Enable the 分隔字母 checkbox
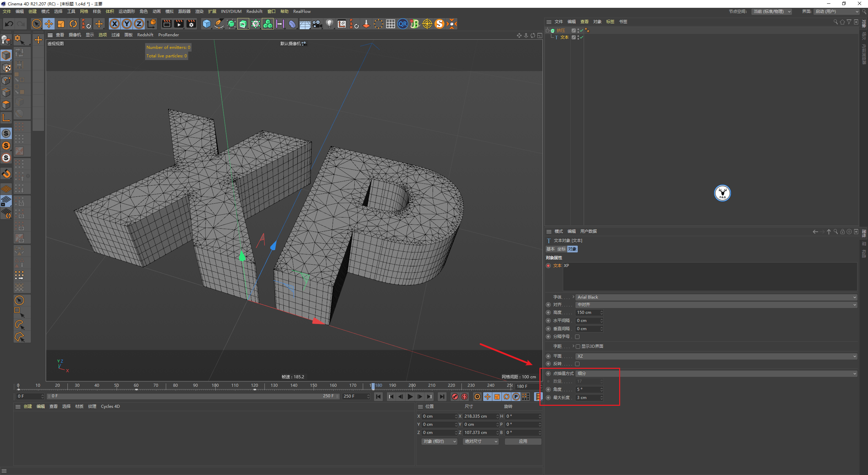The image size is (868, 475). point(577,337)
